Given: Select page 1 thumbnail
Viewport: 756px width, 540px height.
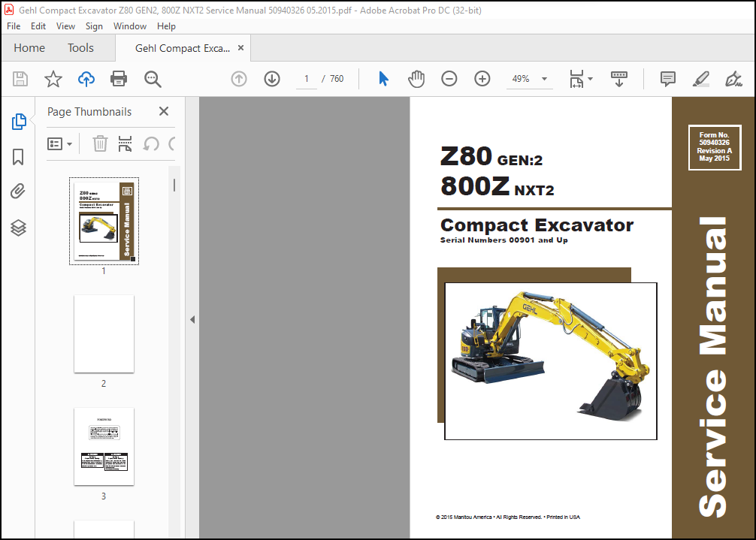Looking at the screenshot, I should (104, 221).
